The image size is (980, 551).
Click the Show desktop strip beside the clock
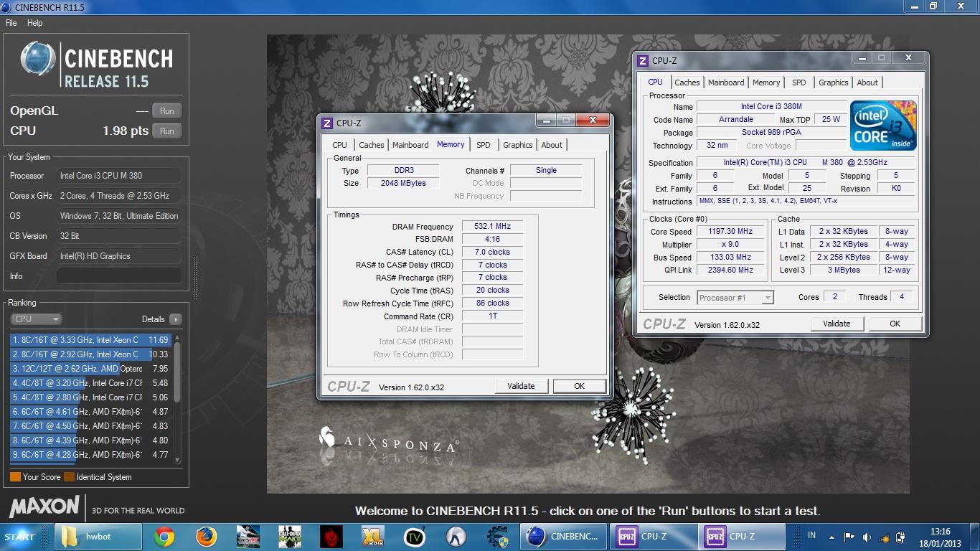(x=975, y=537)
